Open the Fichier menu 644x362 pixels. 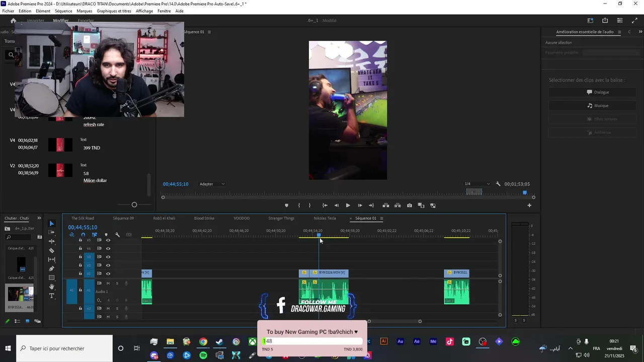click(x=8, y=11)
